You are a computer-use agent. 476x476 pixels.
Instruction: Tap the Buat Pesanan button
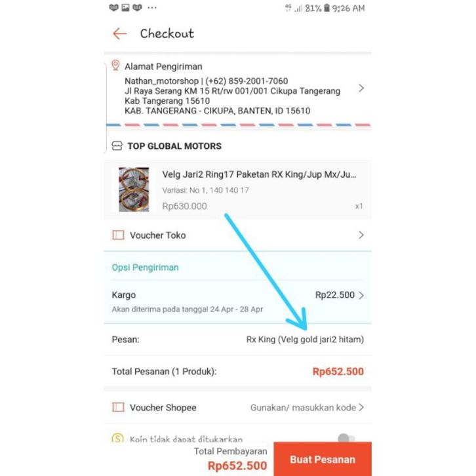[323, 459]
